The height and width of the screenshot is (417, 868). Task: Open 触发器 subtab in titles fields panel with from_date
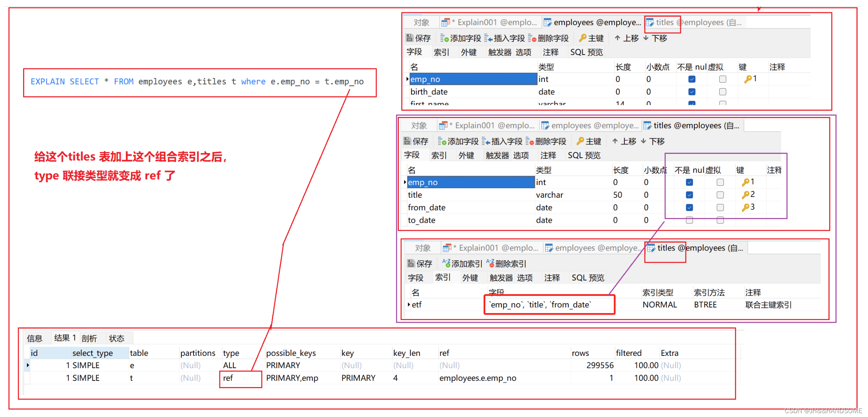pos(497,155)
